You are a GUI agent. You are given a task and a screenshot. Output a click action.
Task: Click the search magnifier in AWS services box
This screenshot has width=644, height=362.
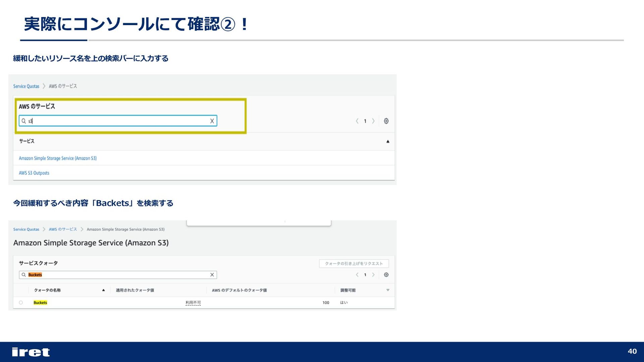23,121
